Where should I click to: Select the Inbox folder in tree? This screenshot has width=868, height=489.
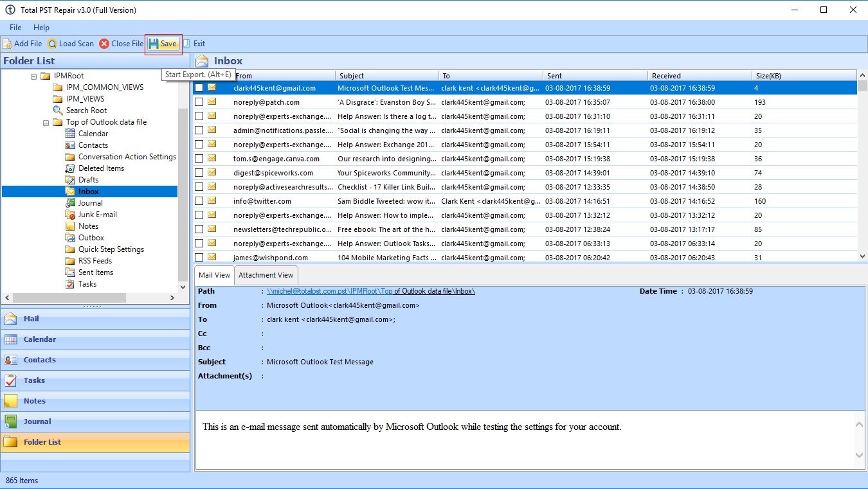point(89,191)
